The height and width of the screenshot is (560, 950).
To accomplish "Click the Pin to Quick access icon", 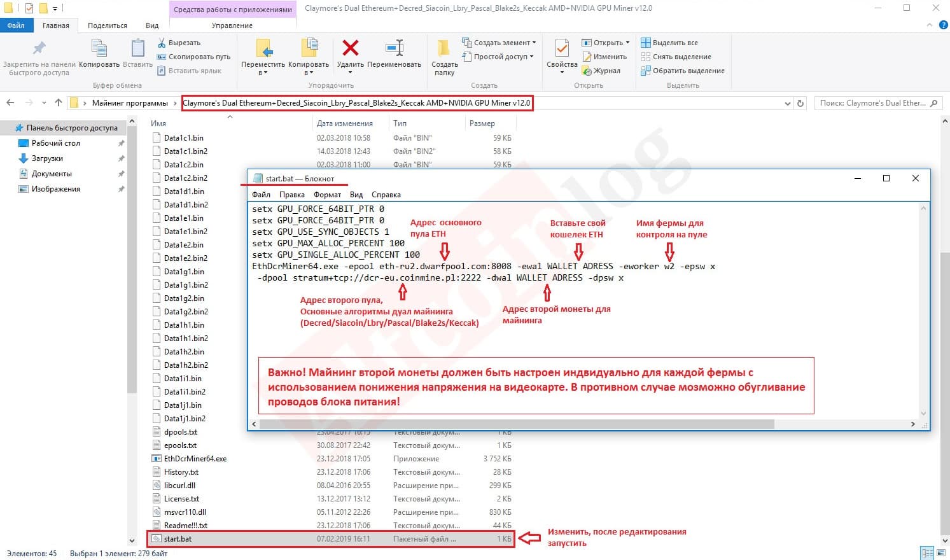I will pos(39,48).
